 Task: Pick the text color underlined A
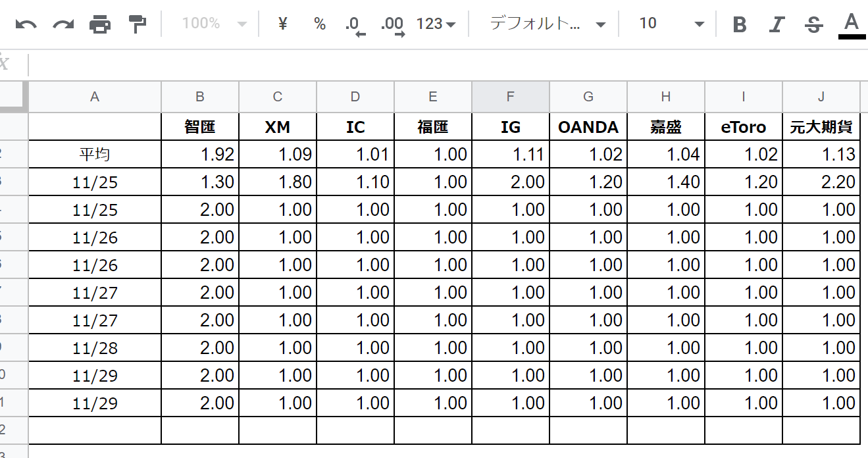852,24
